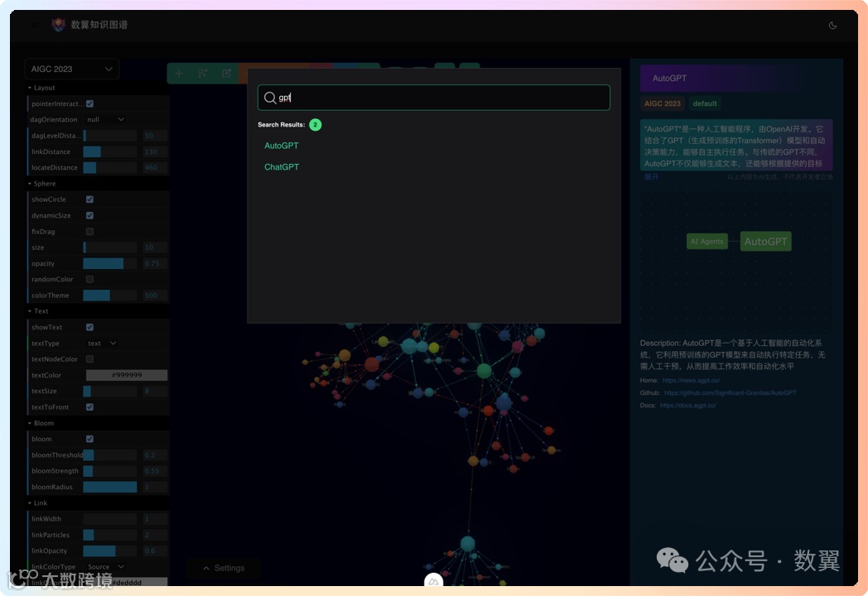Open the textColor #999999 swatch
Viewport: 868px width, 596px height.
126,375
